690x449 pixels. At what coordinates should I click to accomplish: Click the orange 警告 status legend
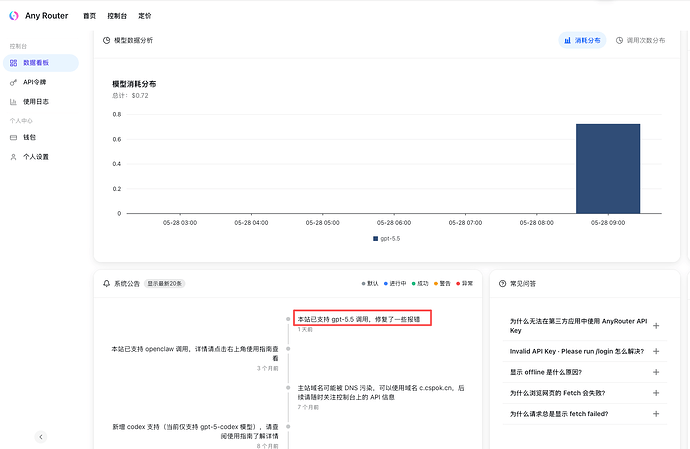442,283
